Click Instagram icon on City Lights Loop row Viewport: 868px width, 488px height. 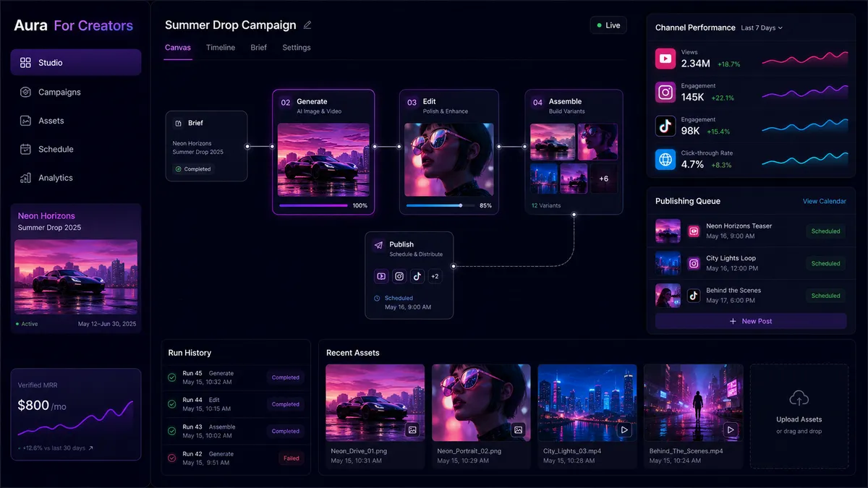click(x=694, y=264)
